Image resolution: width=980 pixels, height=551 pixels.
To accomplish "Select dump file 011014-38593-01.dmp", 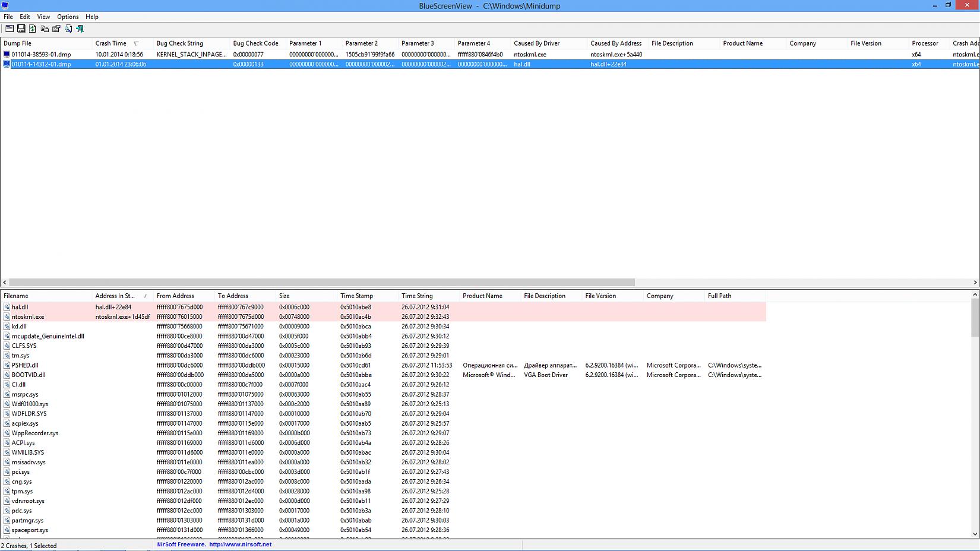I will click(x=41, y=54).
